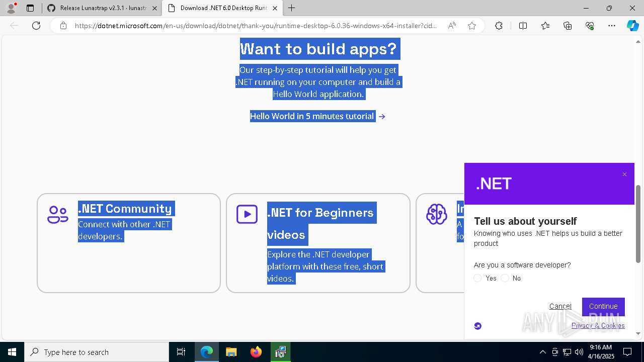Open Microsoft Edge from taskbar
The width and height of the screenshot is (644, 362).
[207, 352]
